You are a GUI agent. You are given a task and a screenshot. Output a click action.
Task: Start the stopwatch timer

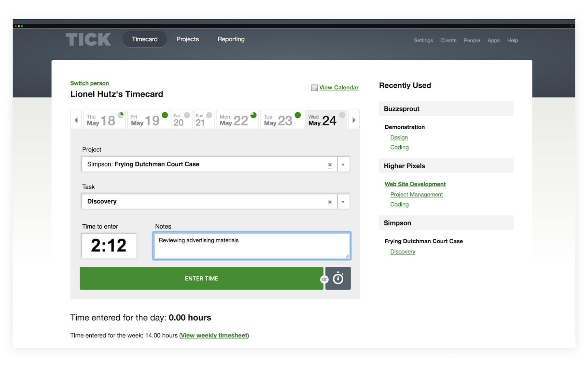tap(338, 278)
